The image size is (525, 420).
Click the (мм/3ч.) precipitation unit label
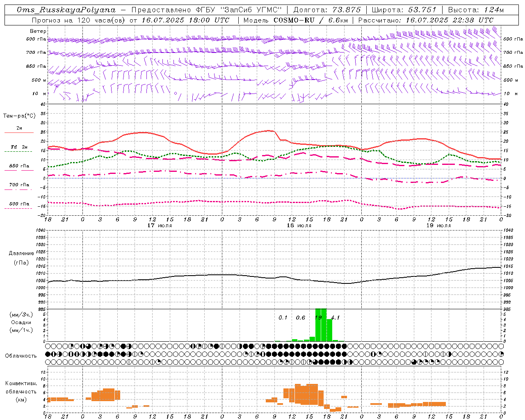pyautogui.click(x=21, y=315)
